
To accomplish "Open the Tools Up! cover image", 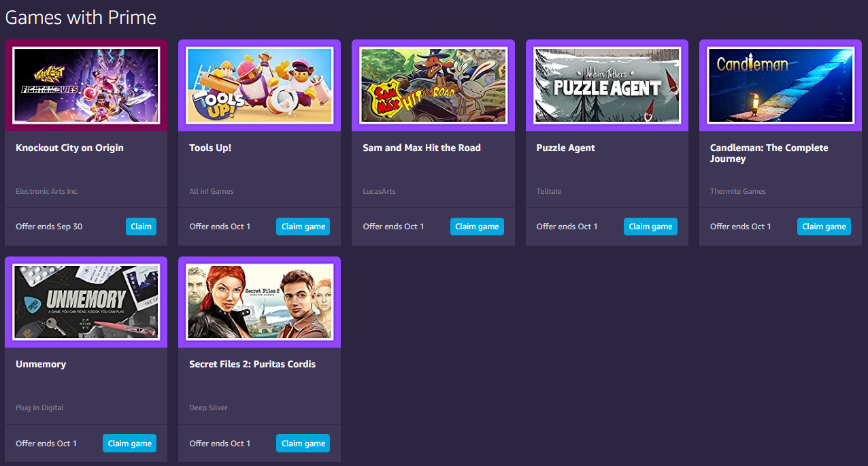I will pyautogui.click(x=260, y=85).
